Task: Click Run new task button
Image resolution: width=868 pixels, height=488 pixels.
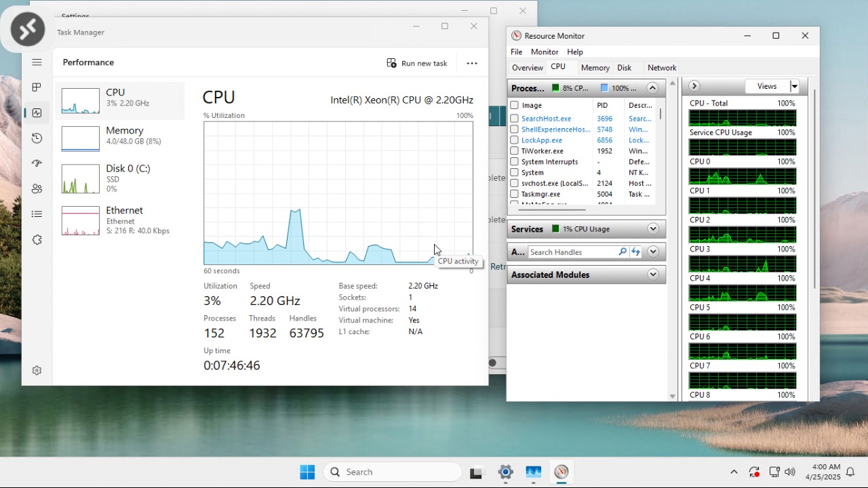Action: coord(417,63)
